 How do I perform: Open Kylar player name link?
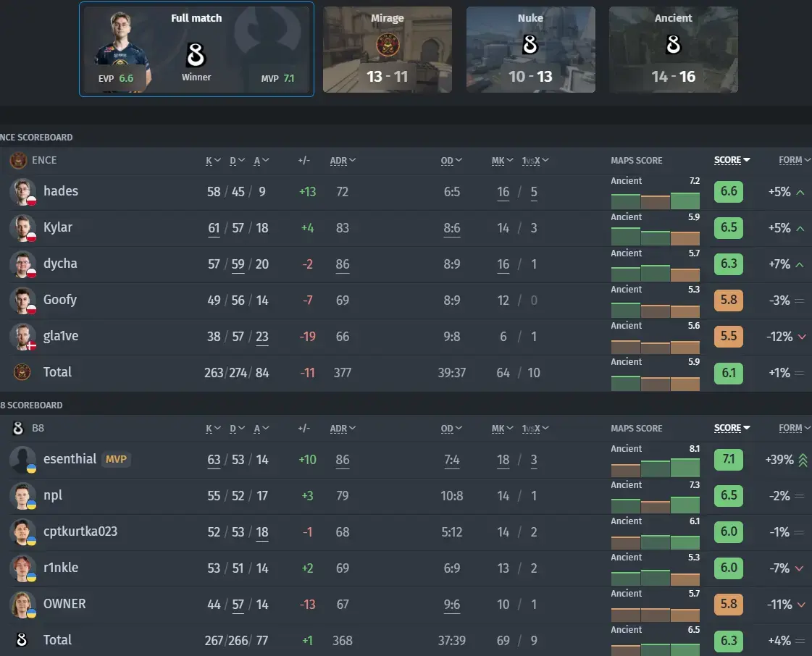coord(57,227)
